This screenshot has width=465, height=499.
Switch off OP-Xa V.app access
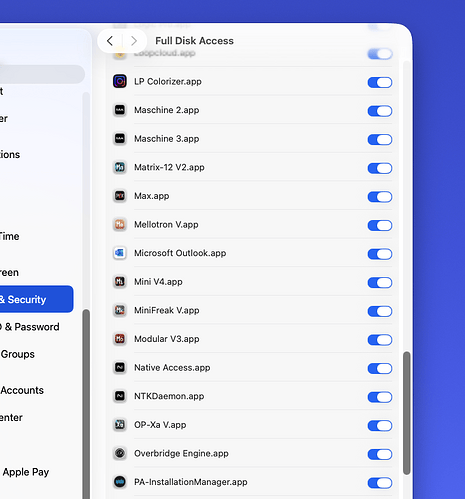[x=380, y=426]
